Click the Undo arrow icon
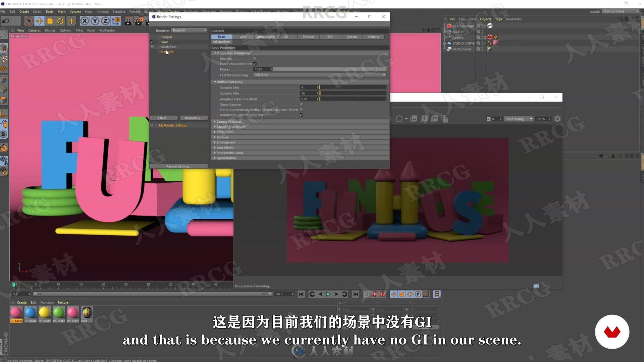The width and height of the screenshot is (644, 362). (6, 21)
